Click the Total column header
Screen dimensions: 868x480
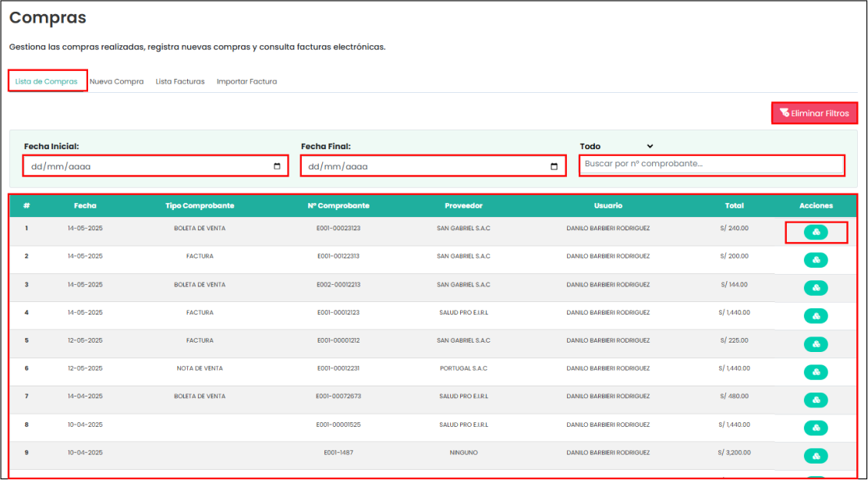[734, 206]
